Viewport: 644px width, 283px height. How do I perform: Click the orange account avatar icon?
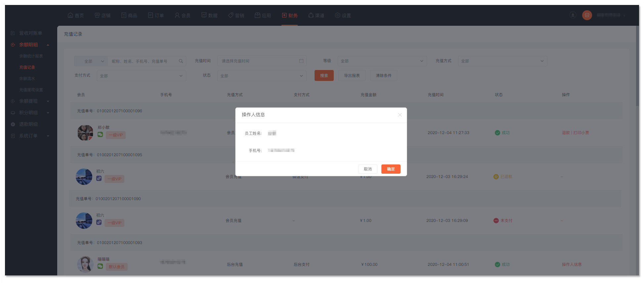(x=587, y=15)
